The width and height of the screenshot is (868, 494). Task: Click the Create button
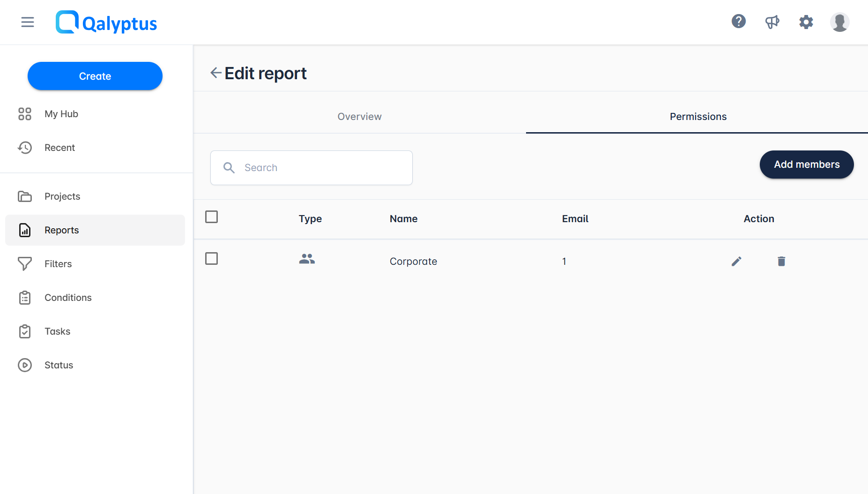coord(95,76)
